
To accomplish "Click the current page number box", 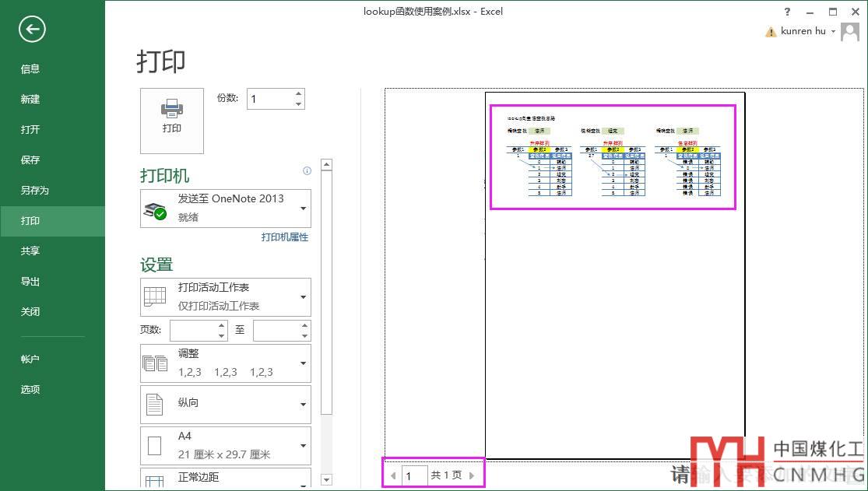I will coord(414,475).
